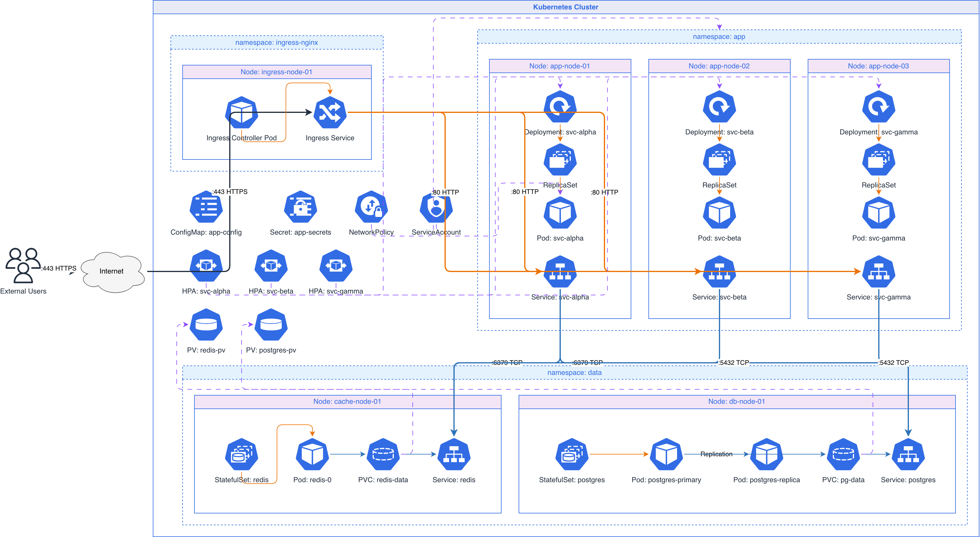This screenshot has width=980, height=537.
Task: Click the namespace: ingress-nginx header
Action: point(277,42)
